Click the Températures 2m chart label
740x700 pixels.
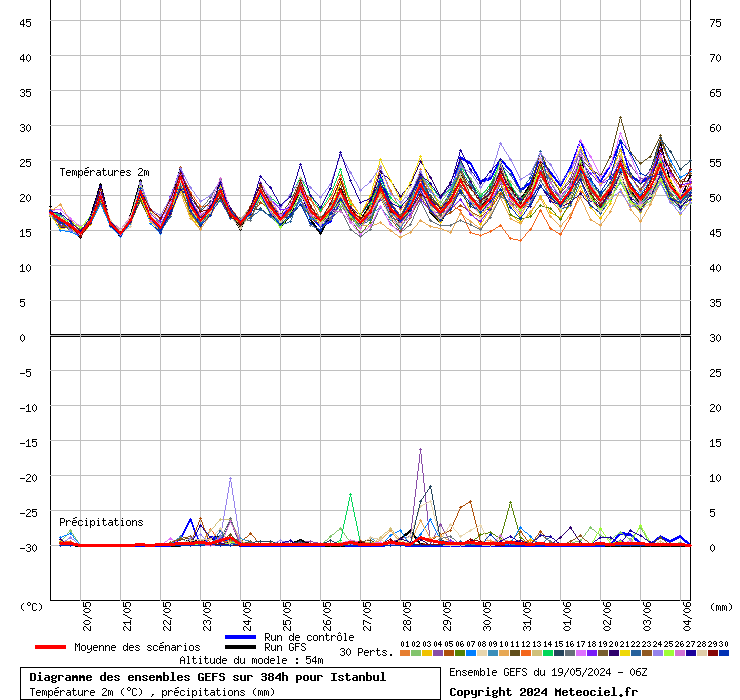point(104,172)
